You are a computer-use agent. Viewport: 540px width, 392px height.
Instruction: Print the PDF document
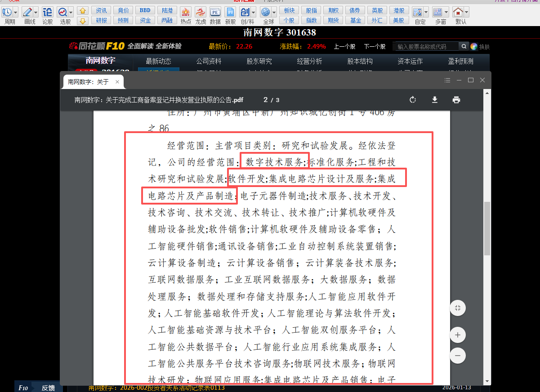coord(456,100)
